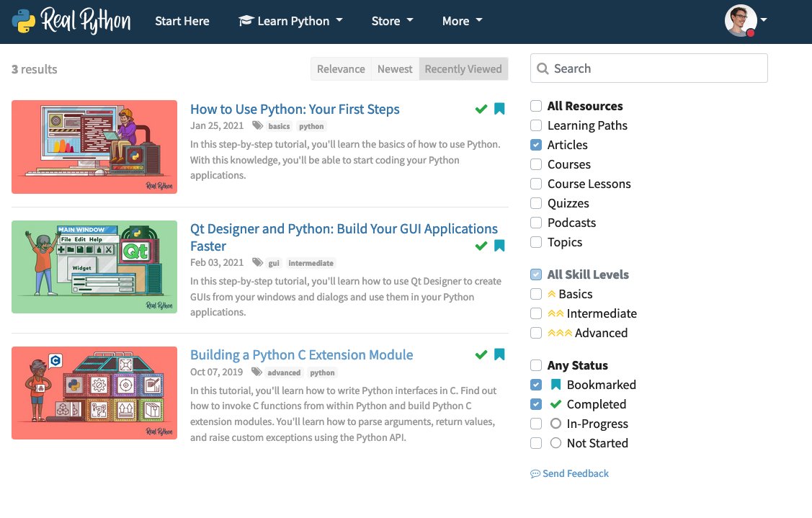
Task: Click the Python C Extension thumbnail image
Action: [x=94, y=393]
